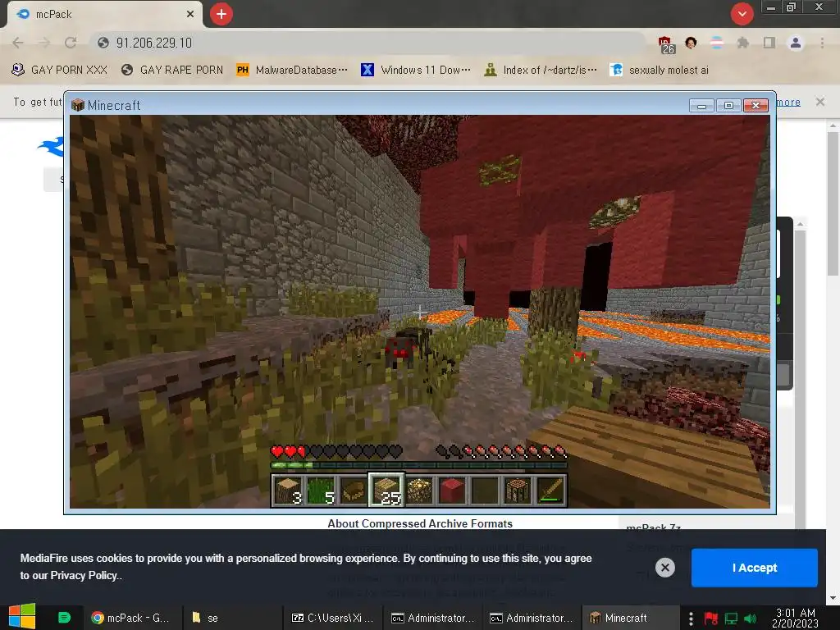Image resolution: width=840 pixels, height=630 pixels.
Task: Minimize the Minecraft window
Action: 702,106
